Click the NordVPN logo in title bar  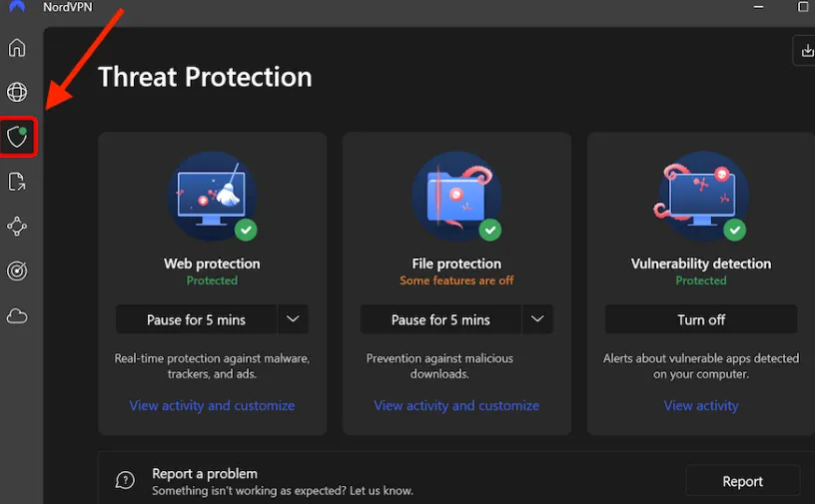tap(16, 7)
